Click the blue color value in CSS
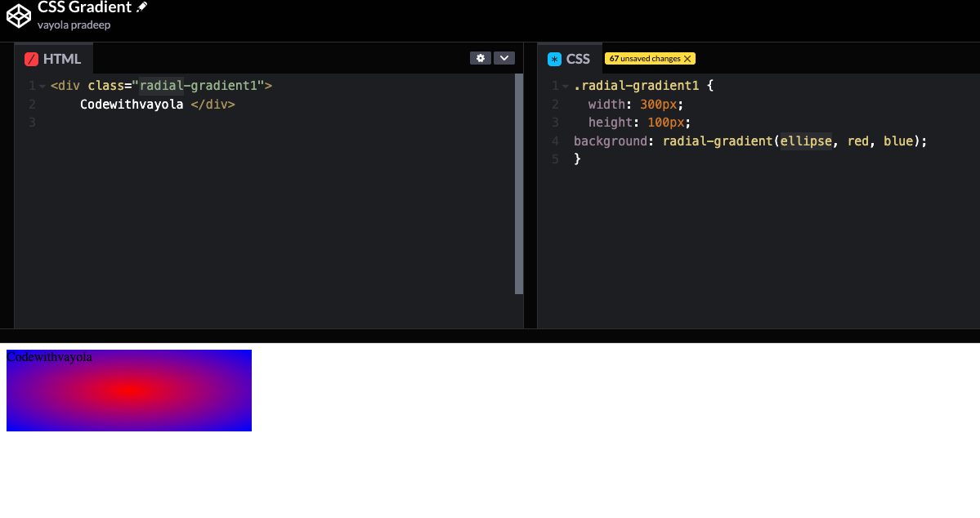The image size is (980, 518). click(898, 141)
